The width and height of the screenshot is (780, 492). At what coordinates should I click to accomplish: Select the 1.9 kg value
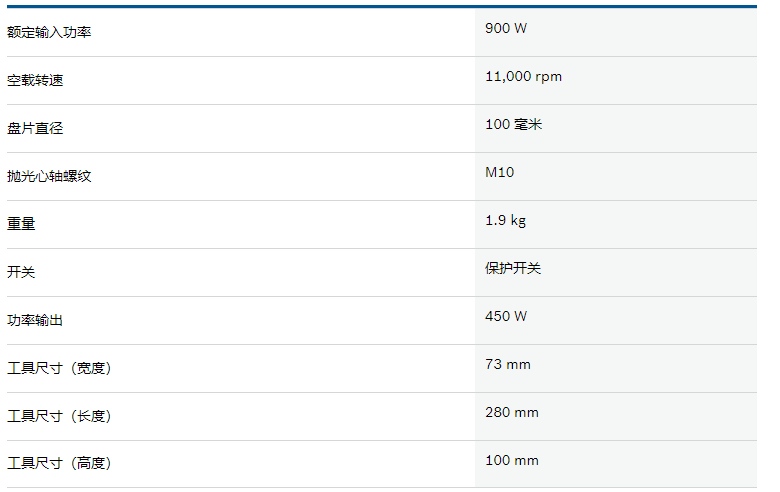pyautogui.click(x=505, y=220)
